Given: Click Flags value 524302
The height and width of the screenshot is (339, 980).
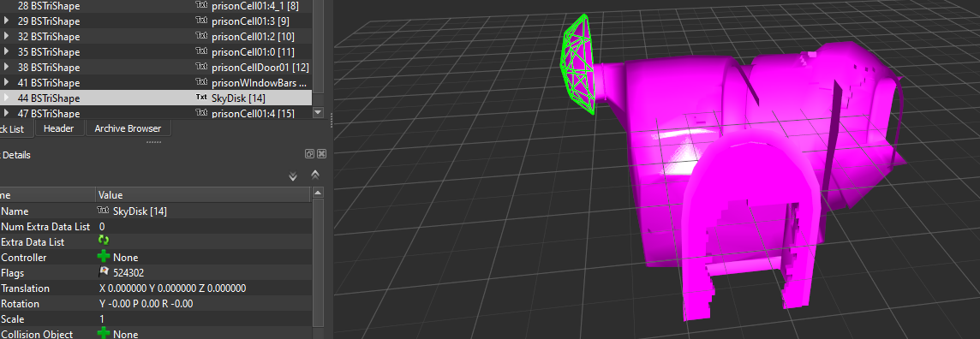Looking at the screenshot, I should 128,272.
